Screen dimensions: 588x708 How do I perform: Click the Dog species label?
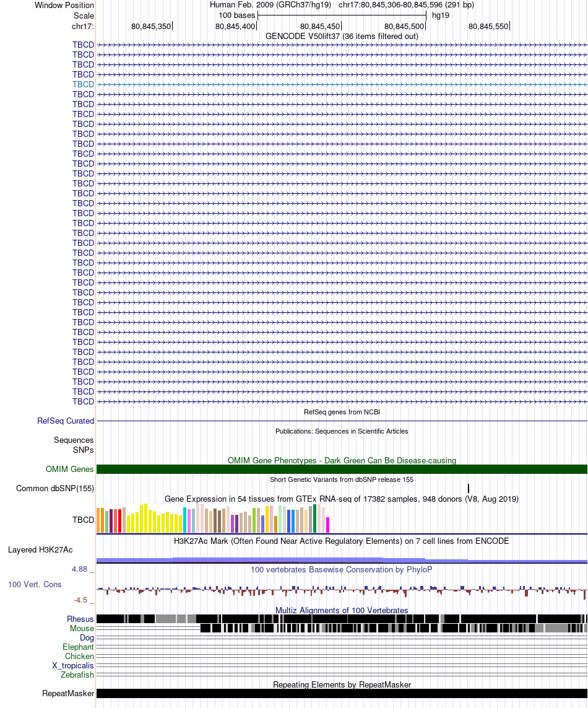click(87, 638)
